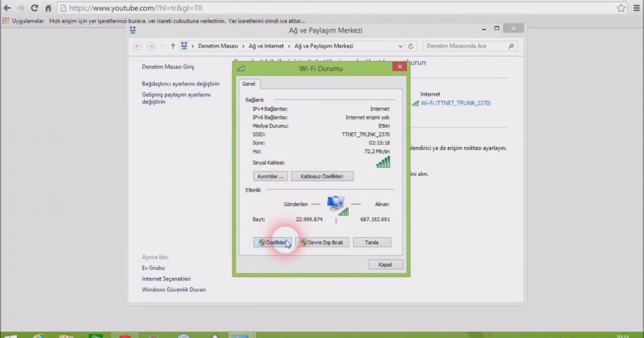Close the Ağ ve Paylaşım Merkezi window
Viewport: 644px width, 338px height.
tap(514, 29)
